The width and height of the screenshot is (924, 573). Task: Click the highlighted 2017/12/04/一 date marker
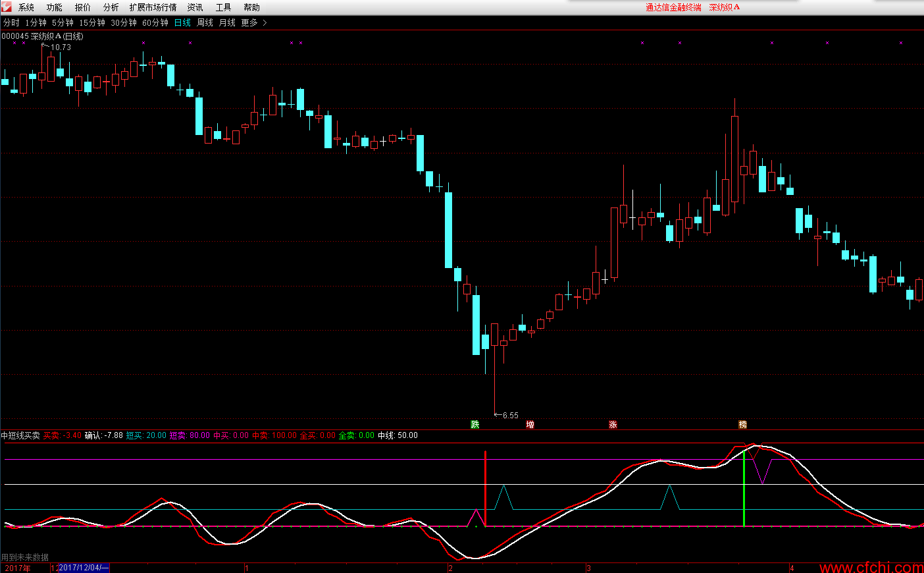tap(84, 568)
